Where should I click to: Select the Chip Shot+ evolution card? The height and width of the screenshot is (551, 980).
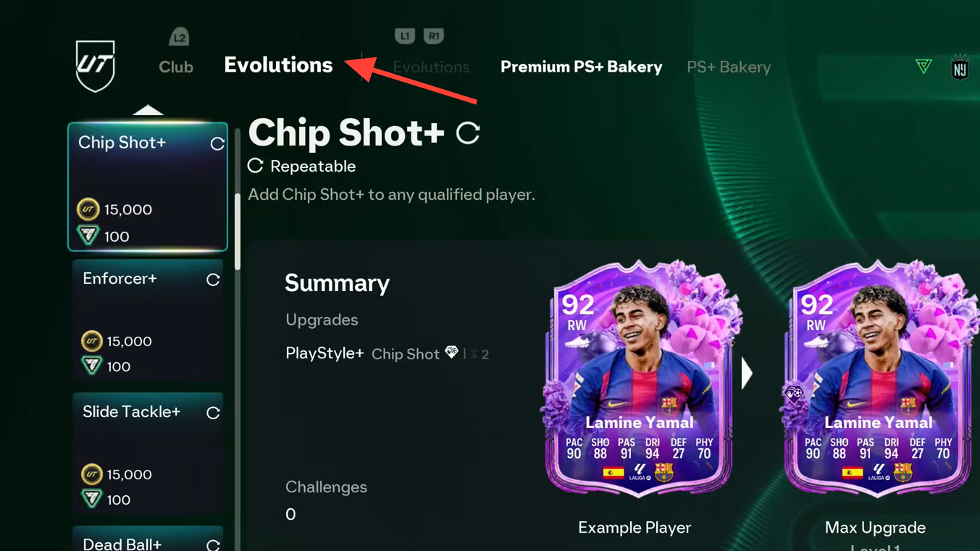pyautogui.click(x=148, y=187)
